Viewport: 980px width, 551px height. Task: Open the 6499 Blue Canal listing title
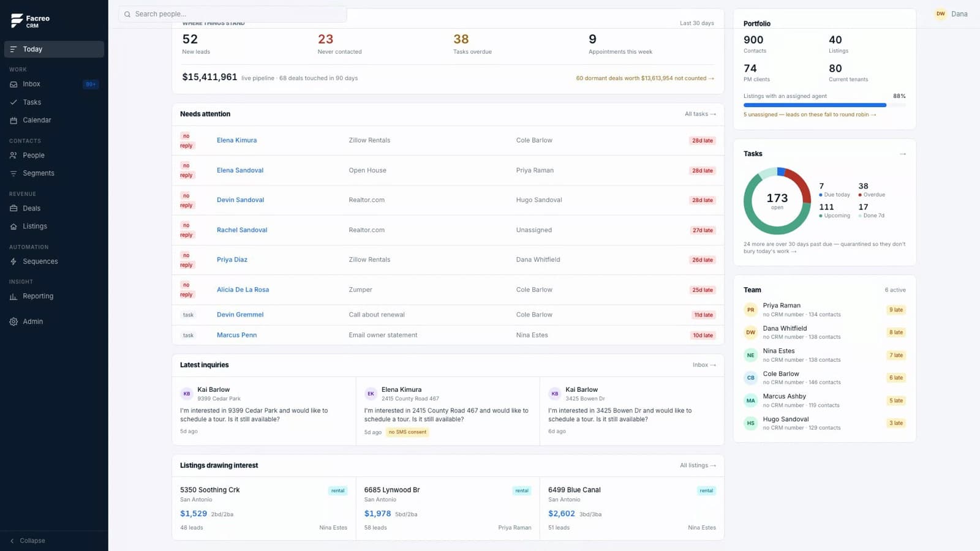pyautogui.click(x=575, y=490)
